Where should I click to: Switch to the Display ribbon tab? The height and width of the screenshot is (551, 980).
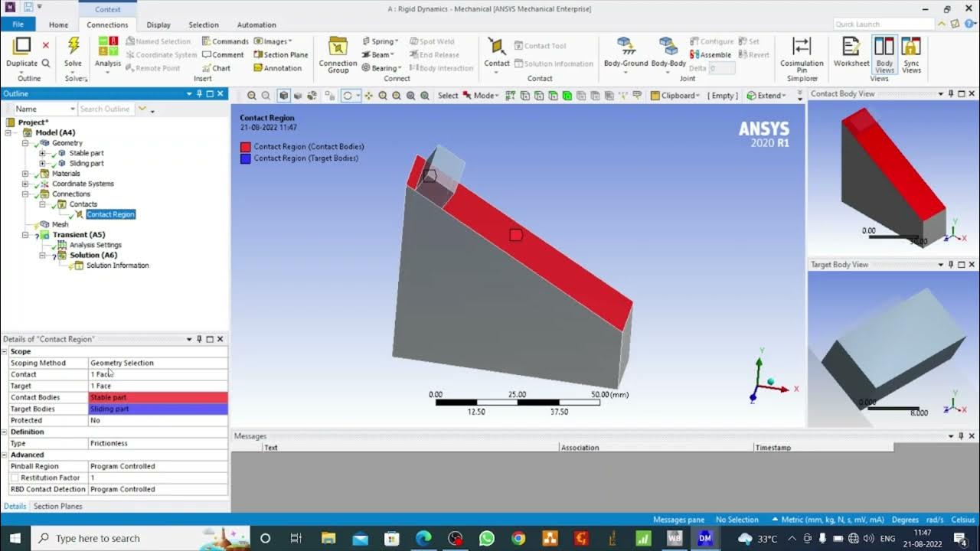click(158, 24)
